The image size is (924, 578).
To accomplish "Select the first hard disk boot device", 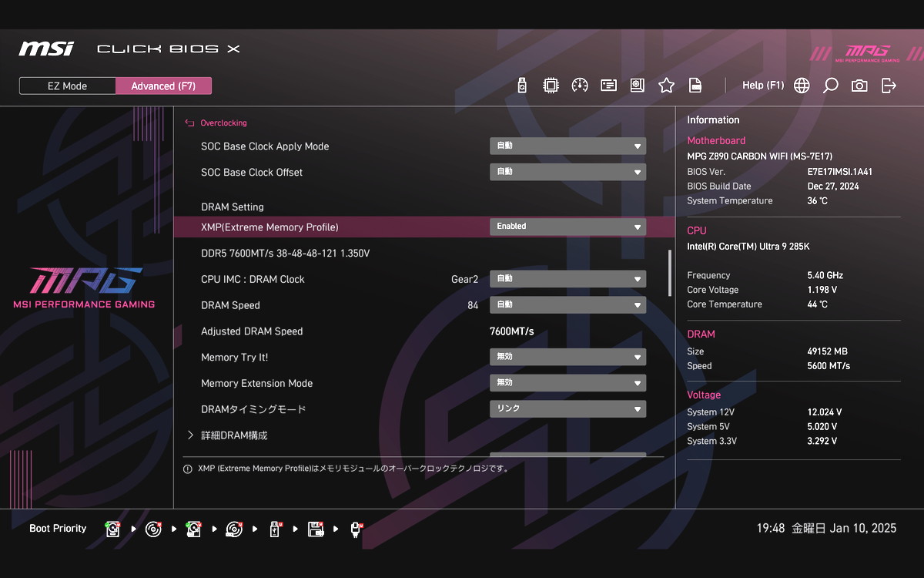I will (113, 529).
